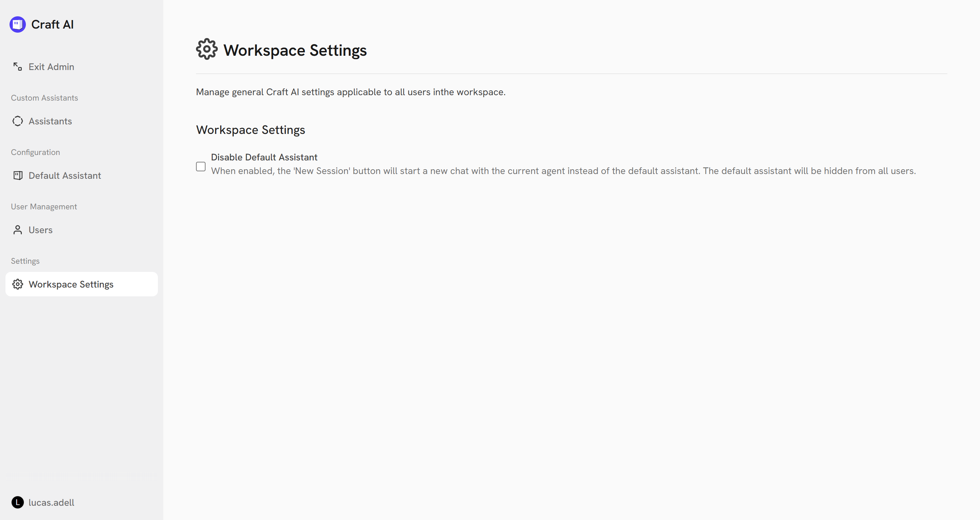Open the Default Assistant configuration page
This screenshot has height=520, width=980.
pyautogui.click(x=65, y=175)
